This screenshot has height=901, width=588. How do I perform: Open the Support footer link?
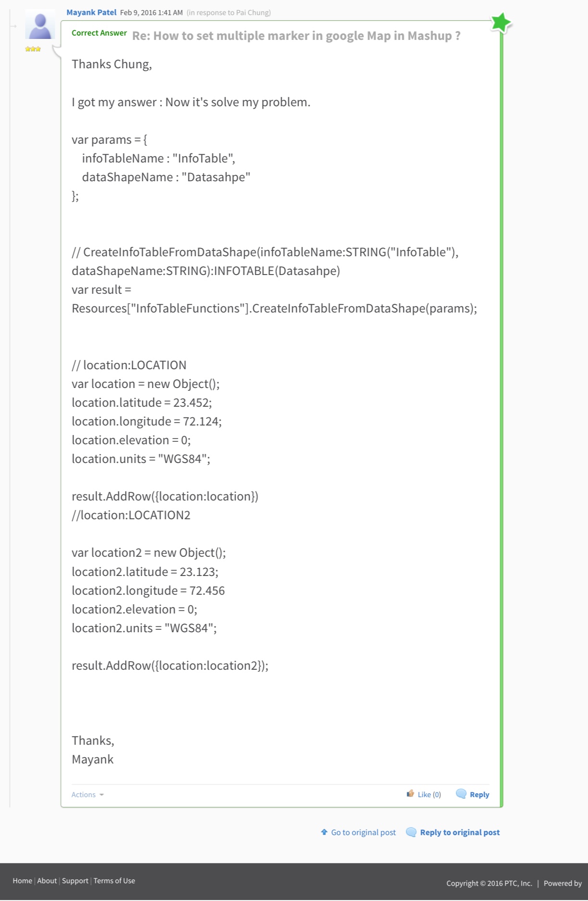pos(75,880)
